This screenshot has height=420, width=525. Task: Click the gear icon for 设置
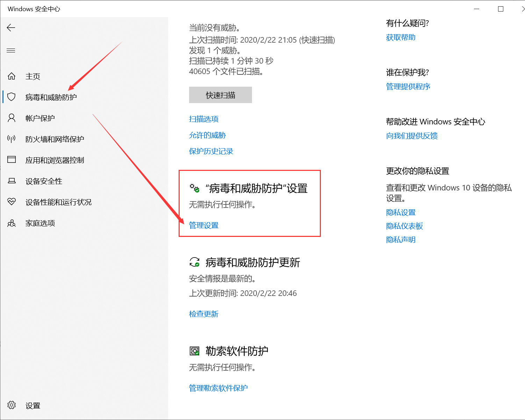(x=12, y=405)
